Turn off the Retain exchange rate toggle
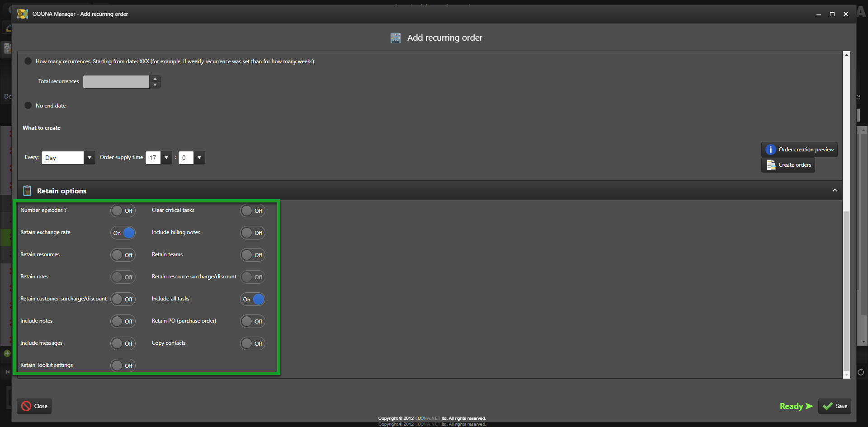Image resolution: width=868 pixels, height=427 pixels. point(123,233)
